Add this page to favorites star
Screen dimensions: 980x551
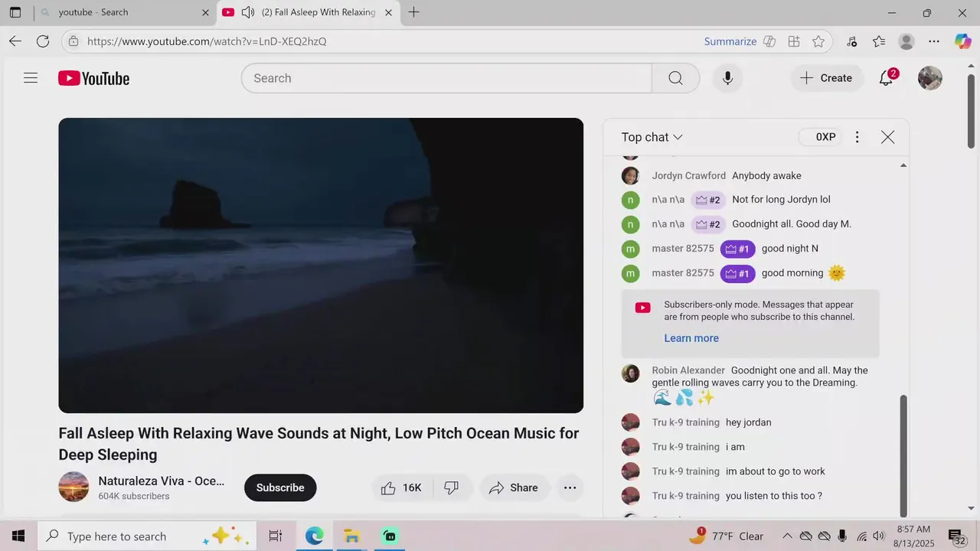point(818,41)
